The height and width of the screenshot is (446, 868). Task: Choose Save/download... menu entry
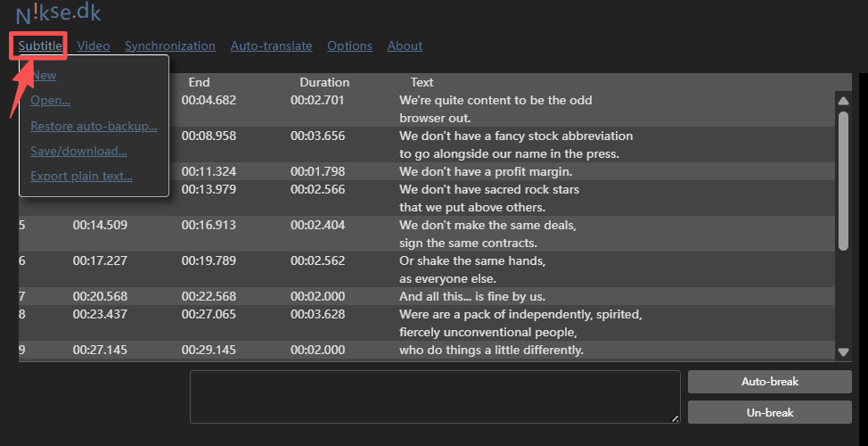(x=78, y=151)
